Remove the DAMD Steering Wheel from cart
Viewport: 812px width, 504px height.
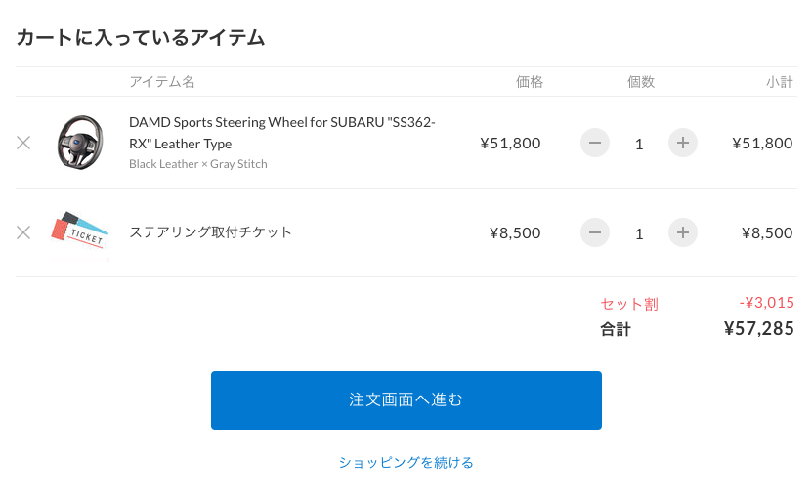tap(23, 143)
